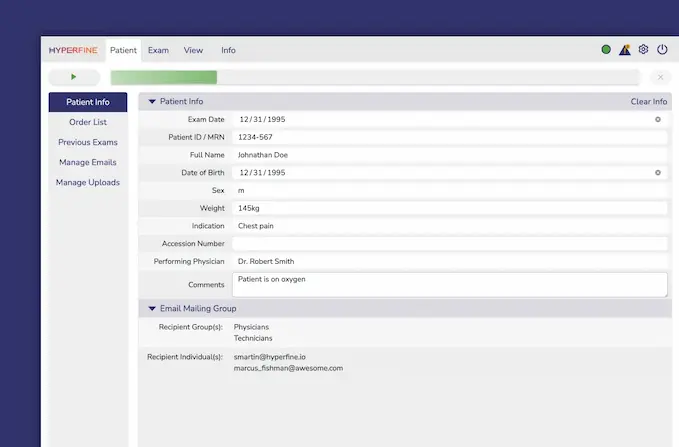This screenshot has height=447, width=679.
Task: Clear the Exam Date field icon
Action: (x=658, y=119)
